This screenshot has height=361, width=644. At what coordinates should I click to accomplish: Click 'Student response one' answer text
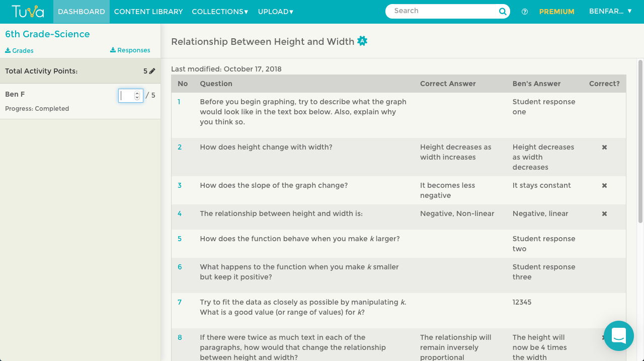(544, 107)
